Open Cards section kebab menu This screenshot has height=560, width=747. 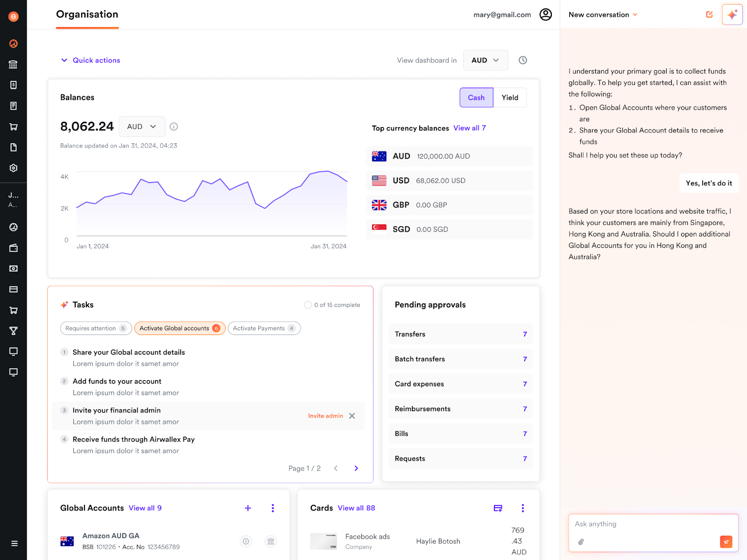click(x=522, y=508)
